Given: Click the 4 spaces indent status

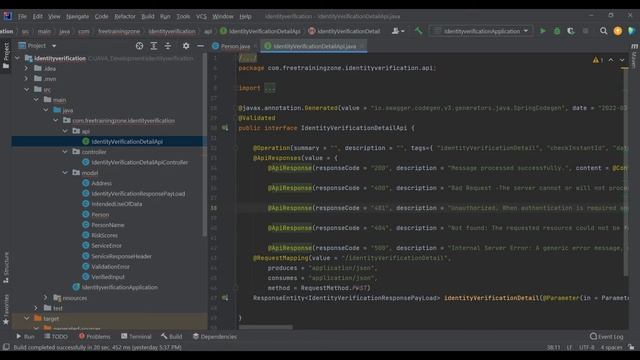Looking at the screenshot, I should pyautogui.click(x=611, y=347).
